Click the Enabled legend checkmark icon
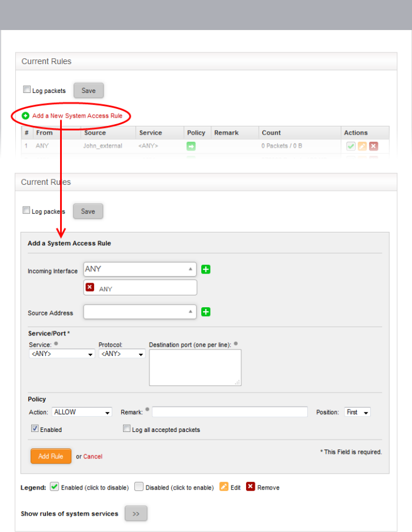Image resolution: width=412 pixels, height=532 pixels. (54, 487)
